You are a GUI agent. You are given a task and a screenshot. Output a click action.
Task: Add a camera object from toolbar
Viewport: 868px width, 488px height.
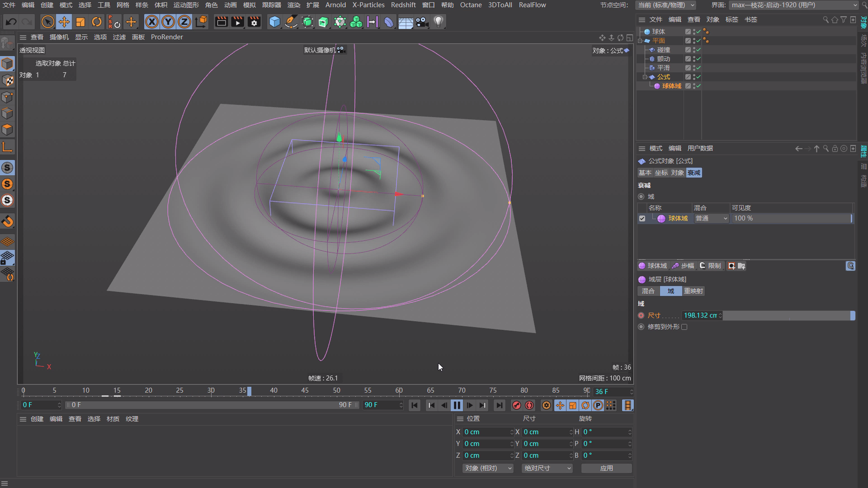[421, 22]
